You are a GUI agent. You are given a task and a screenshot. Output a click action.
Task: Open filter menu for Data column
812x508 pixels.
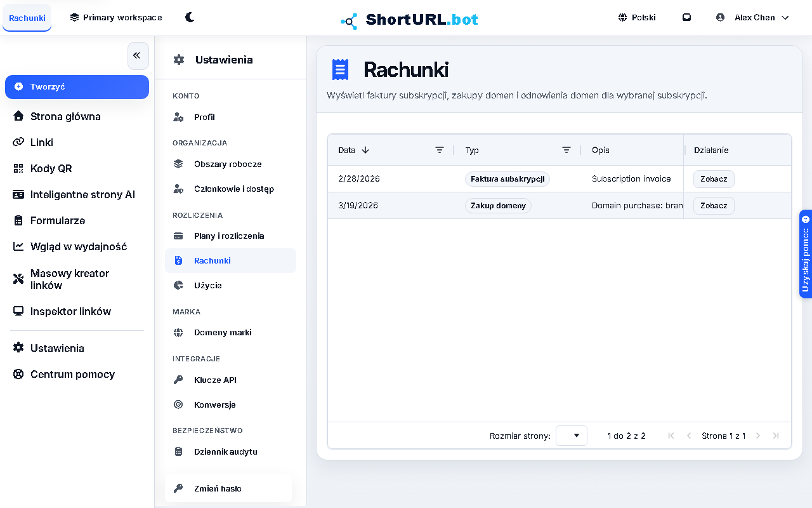point(440,150)
